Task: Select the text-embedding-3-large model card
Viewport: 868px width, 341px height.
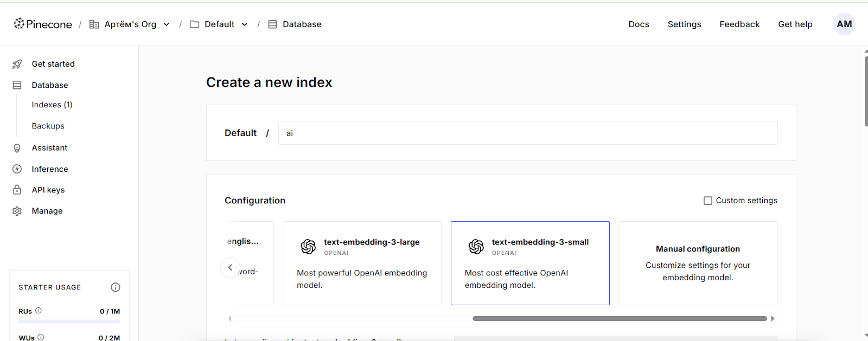Action: [362, 263]
